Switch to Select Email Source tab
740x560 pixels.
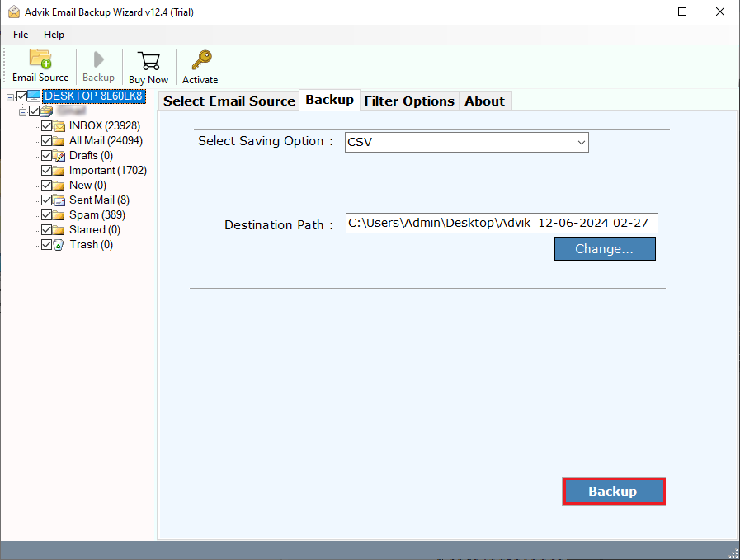pos(229,101)
